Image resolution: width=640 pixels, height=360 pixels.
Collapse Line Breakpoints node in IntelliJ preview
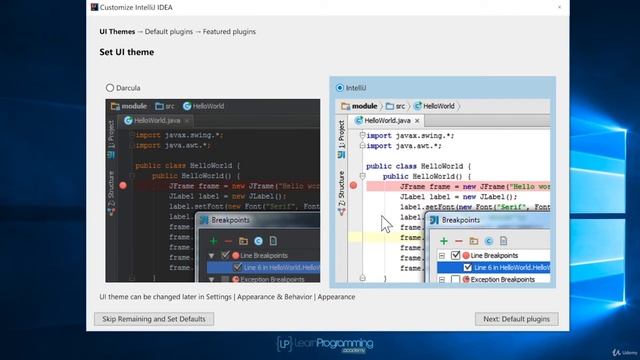click(x=442, y=256)
